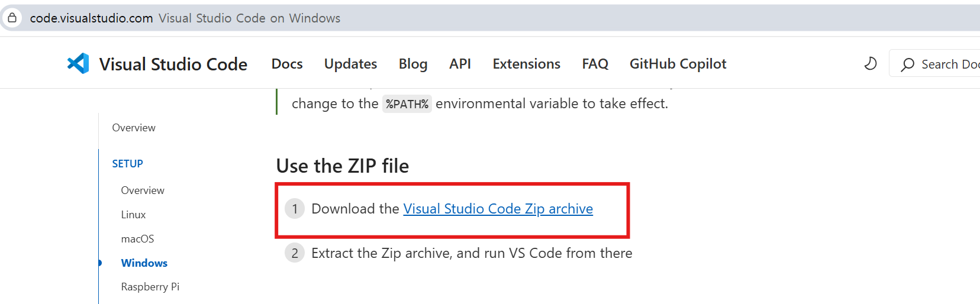Viewport: 980px width, 304px height.
Task: Click the Visual Studio Code Zip archive link
Action: click(x=498, y=209)
